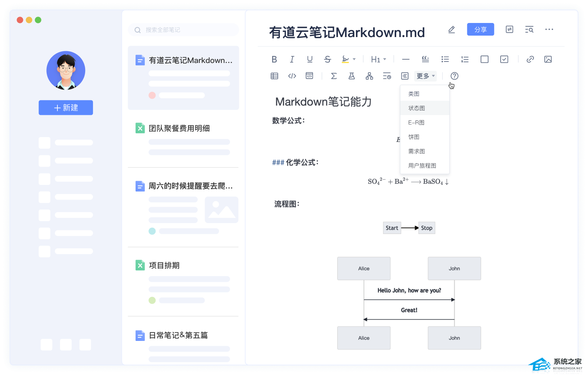
Task: Click the note title 有道云笔记Markdown.md
Action: click(347, 33)
